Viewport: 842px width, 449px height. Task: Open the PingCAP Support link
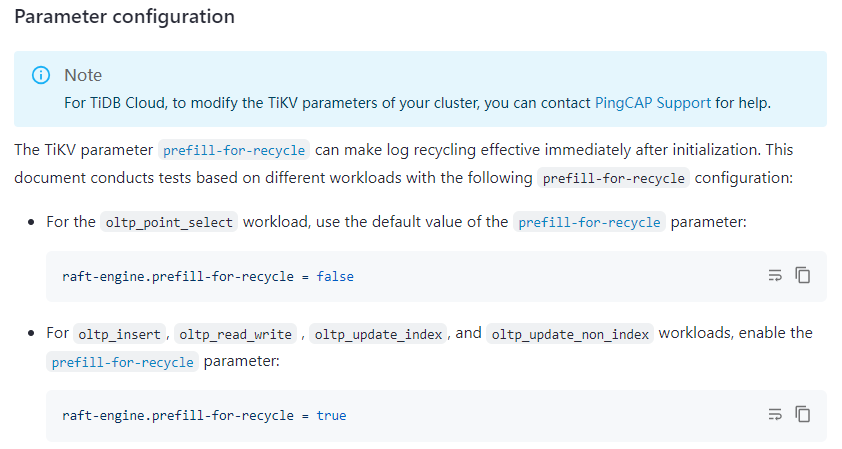[653, 102]
